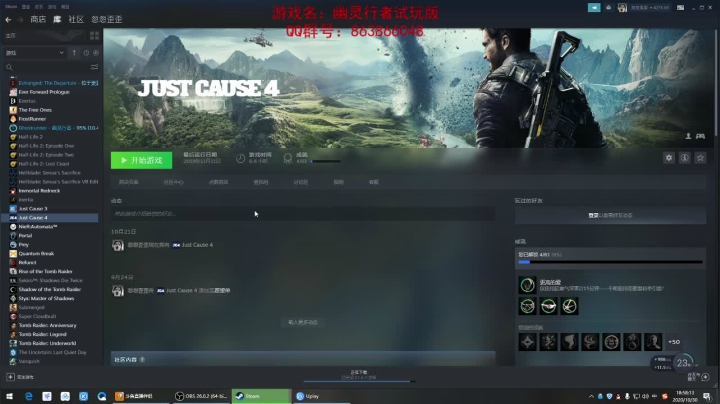Show the +50 more locked achievements
This screenshot has width=720, height=404.
pyautogui.click(x=674, y=342)
